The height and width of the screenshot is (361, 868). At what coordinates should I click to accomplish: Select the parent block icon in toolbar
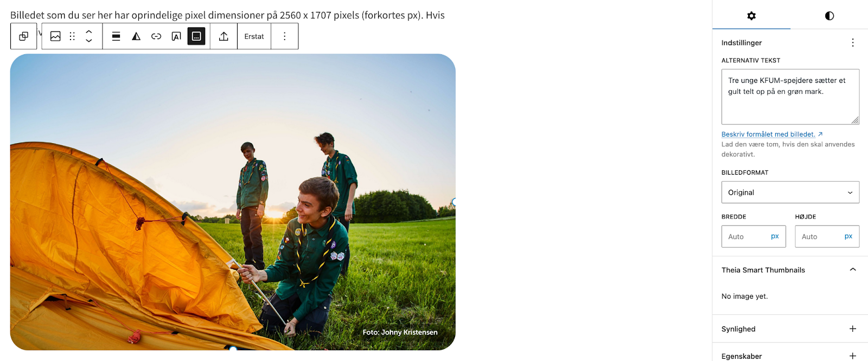(x=23, y=36)
